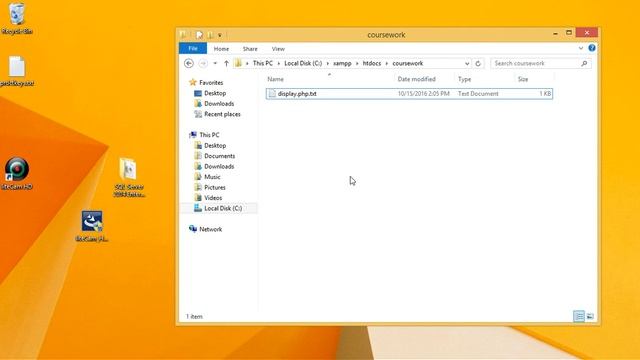640x360 pixels.
Task: Click htdocs in the address breadcrumb
Action: (x=372, y=63)
